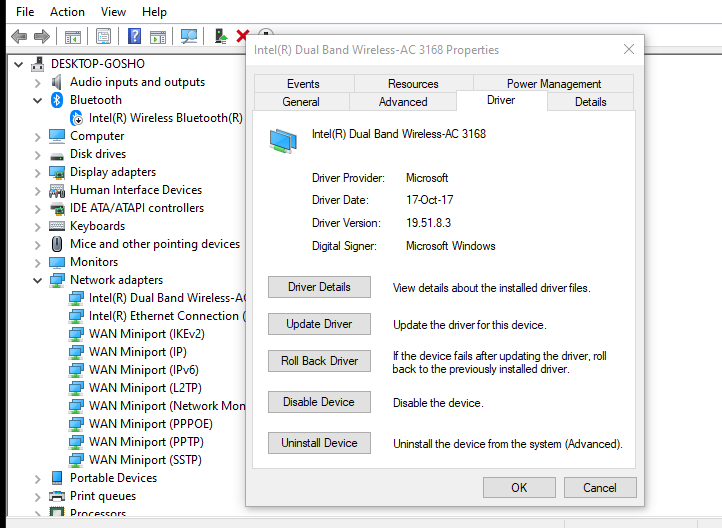Switch to the General tab
Screen dimensions: 722x528
click(x=301, y=102)
